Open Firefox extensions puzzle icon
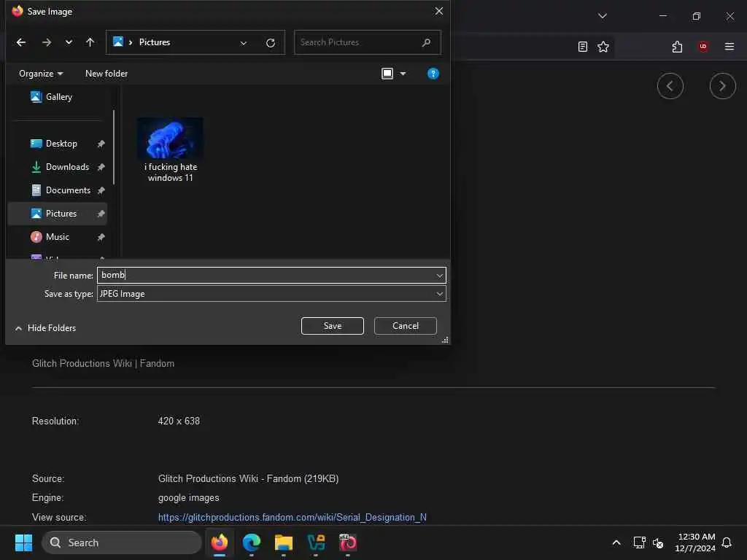The image size is (747, 560). coord(677,47)
